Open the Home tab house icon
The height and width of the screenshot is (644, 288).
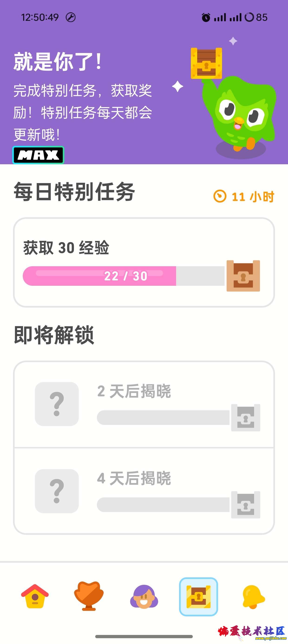click(x=35, y=596)
